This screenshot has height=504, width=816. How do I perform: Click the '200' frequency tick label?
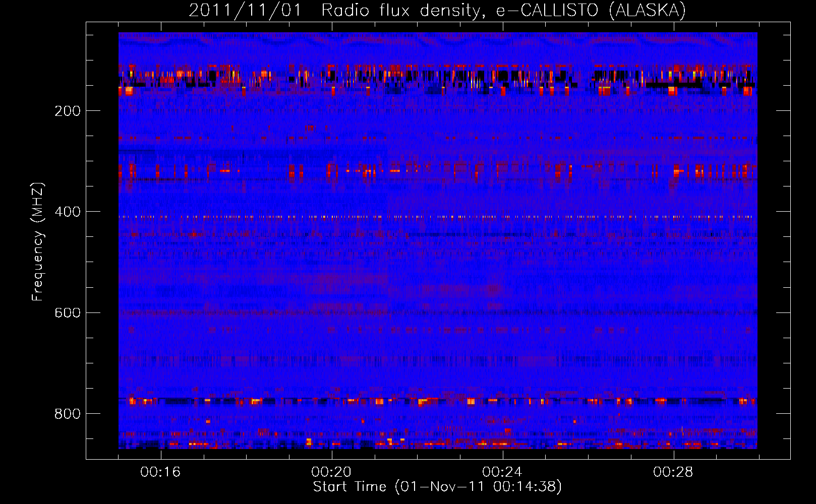click(68, 111)
